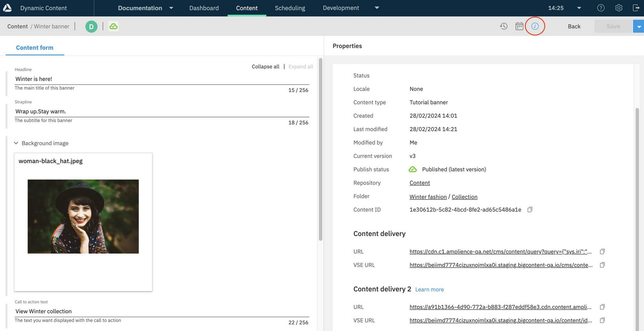
Task: Open the Winter fashion folder link
Action: point(428,197)
